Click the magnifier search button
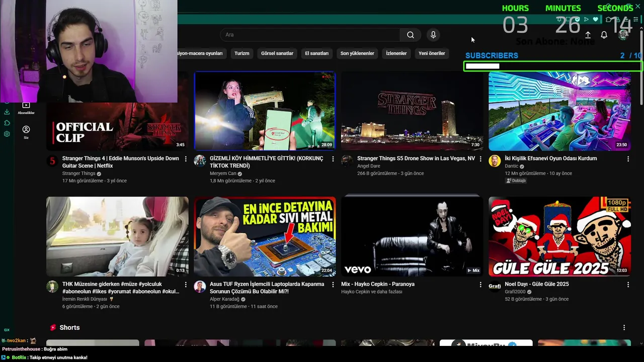The image size is (644, 362). (x=411, y=35)
